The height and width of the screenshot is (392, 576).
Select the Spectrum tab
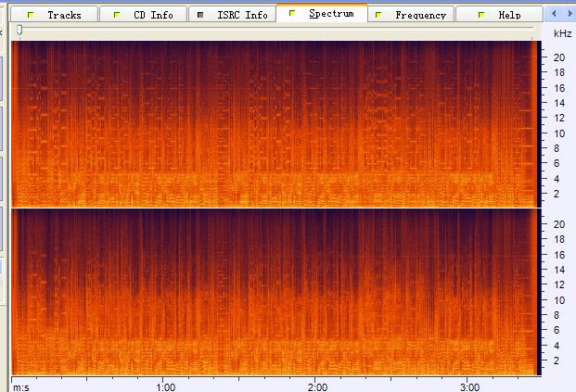pyautogui.click(x=322, y=13)
